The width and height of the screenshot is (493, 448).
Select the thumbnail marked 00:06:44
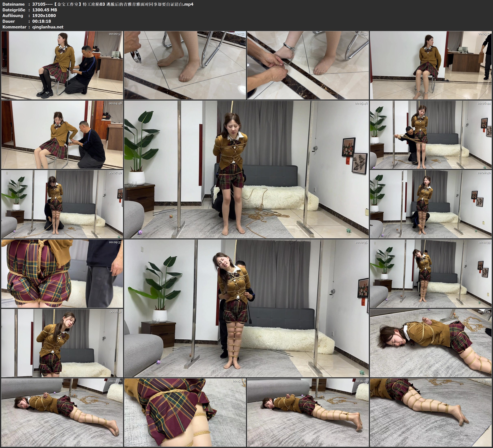(431, 134)
